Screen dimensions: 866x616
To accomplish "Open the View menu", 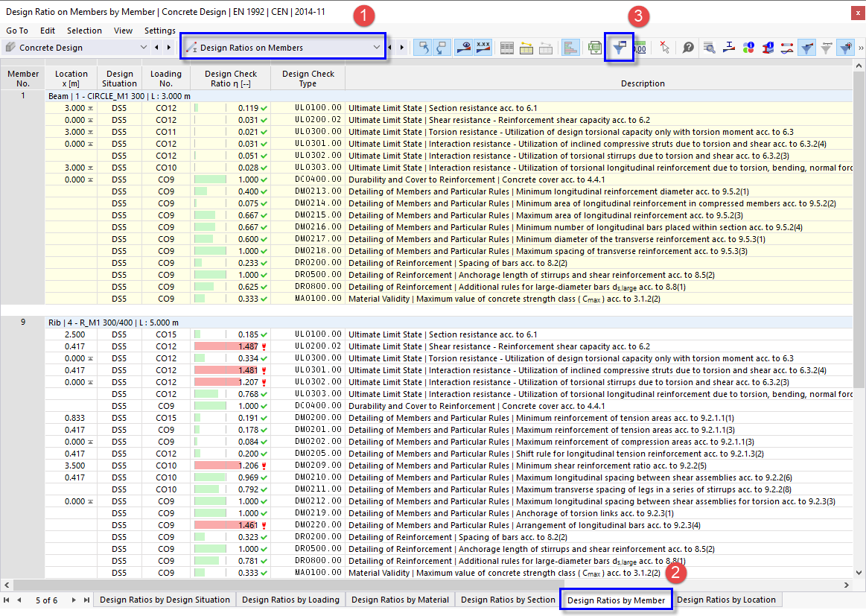I will coord(123,31).
